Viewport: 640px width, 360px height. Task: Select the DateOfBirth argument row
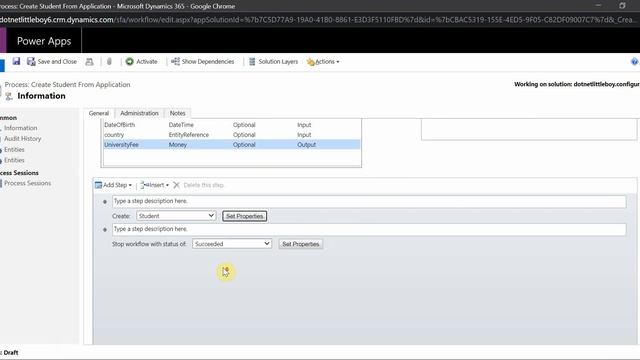(231, 125)
